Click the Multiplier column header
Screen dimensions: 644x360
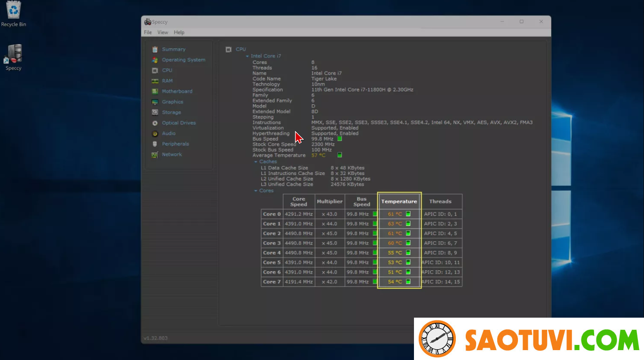[x=330, y=201]
